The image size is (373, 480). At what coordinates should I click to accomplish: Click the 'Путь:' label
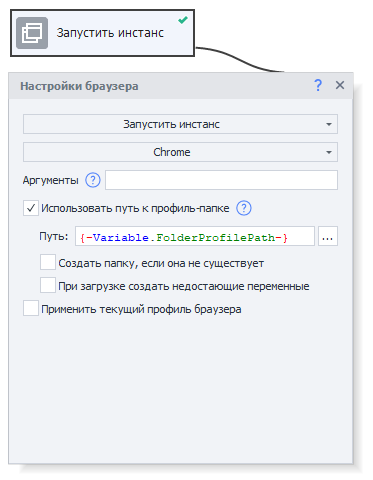point(54,236)
